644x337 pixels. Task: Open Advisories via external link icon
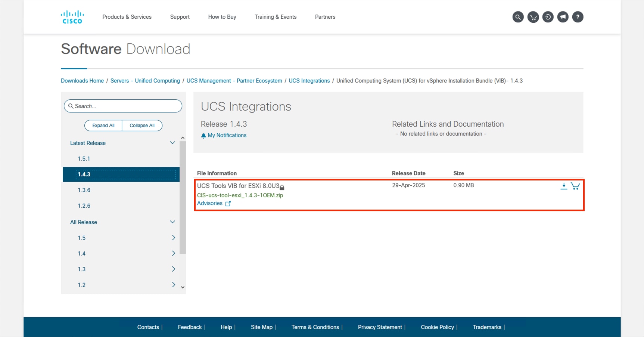click(x=228, y=204)
